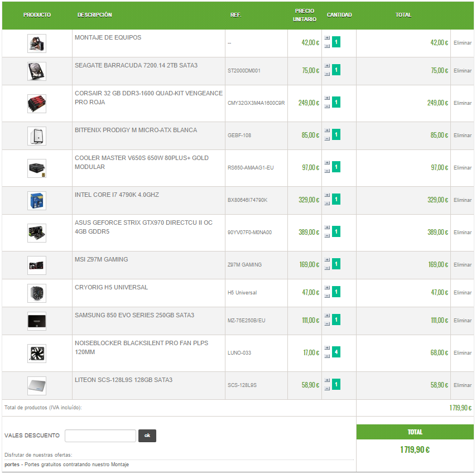The image size is (476, 474).
Task: Decrease quantity of Seagate Barracuda 2TB
Action: coord(327,74)
